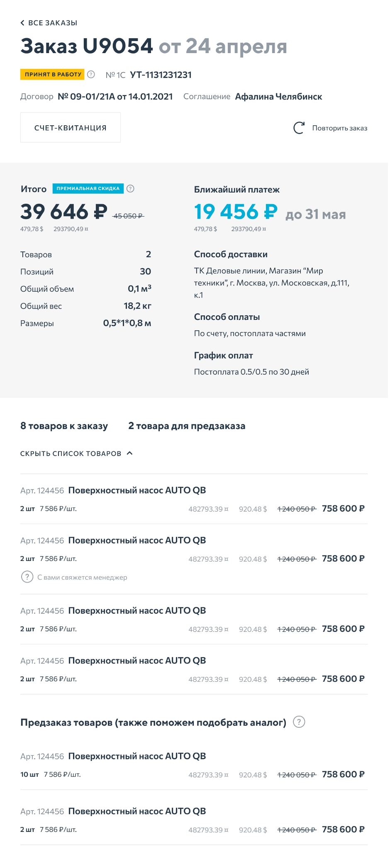390x868 pixels.
Task: Click question icon near 'С вами свяжется менеджер'
Action: click(27, 577)
